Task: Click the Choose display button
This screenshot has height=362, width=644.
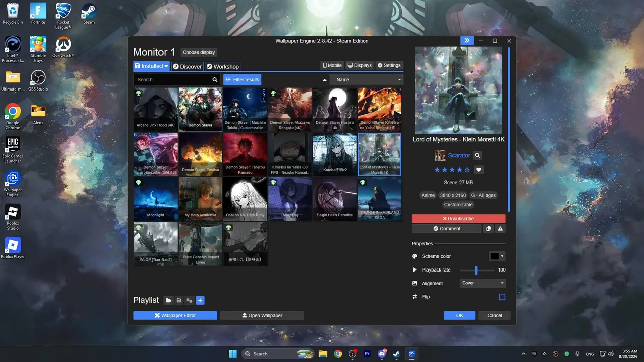Action: pyautogui.click(x=199, y=52)
